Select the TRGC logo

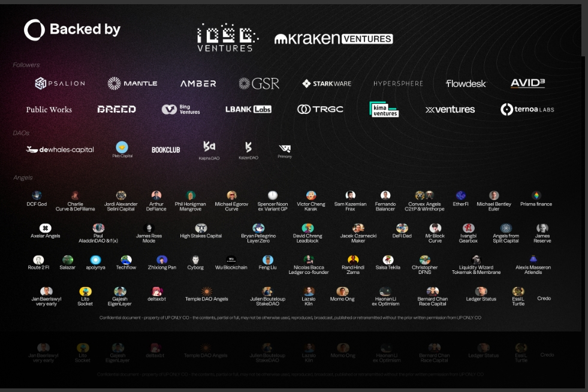320,109
